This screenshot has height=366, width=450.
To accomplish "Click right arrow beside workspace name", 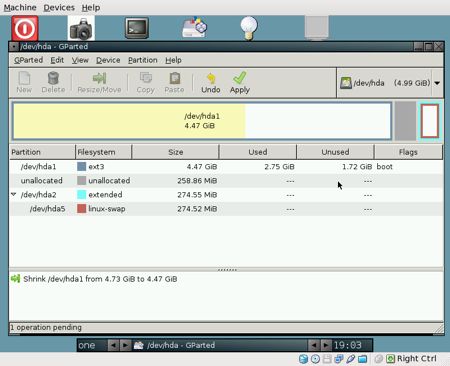I will (125, 345).
